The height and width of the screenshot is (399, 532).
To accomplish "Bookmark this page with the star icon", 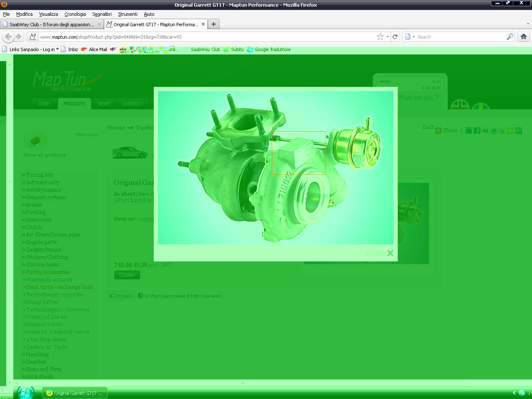I will tap(380, 37).
